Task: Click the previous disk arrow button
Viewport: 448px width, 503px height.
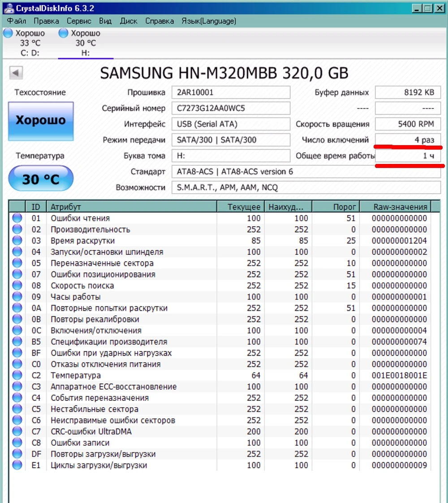Action: 16,73
